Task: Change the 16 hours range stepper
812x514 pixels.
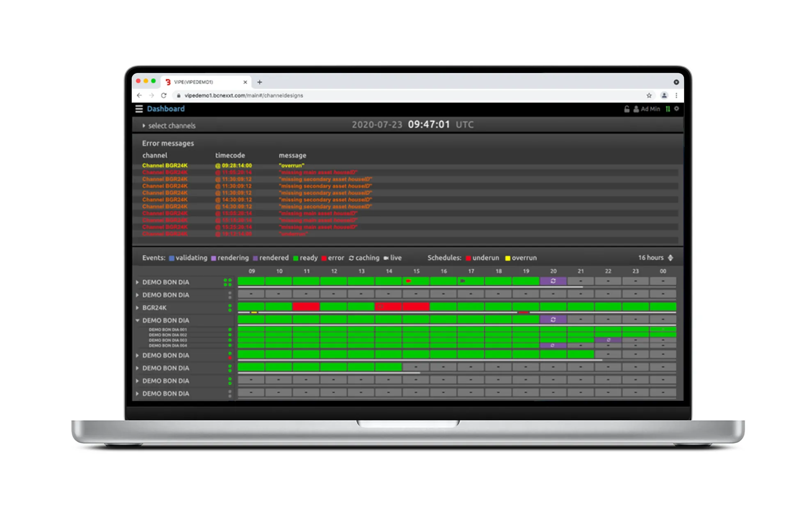Action: pos(670,258)
